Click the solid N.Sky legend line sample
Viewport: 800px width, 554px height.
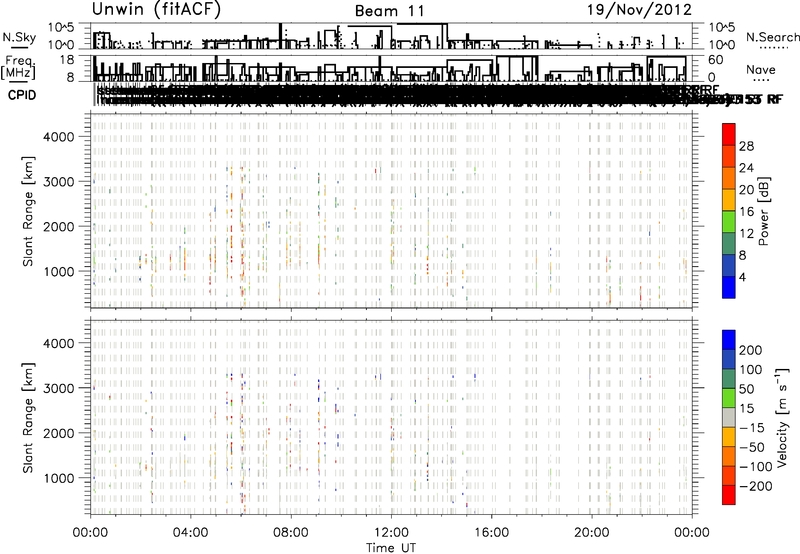(19, 47)
